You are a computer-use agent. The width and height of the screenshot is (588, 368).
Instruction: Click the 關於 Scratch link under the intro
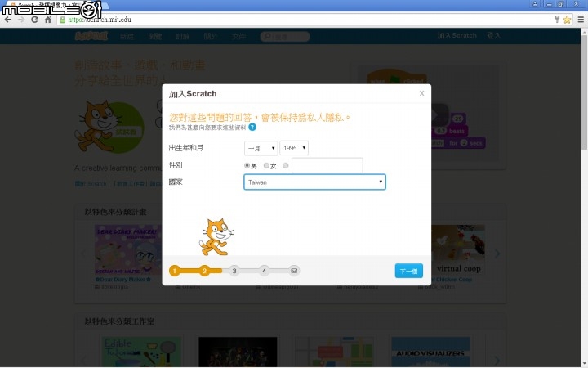[x=91, y=184]
